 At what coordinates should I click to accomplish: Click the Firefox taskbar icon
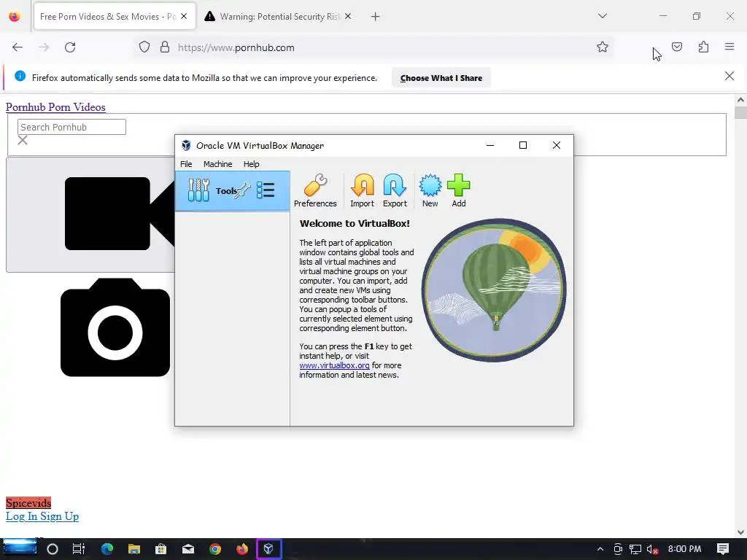pos(242,549)
